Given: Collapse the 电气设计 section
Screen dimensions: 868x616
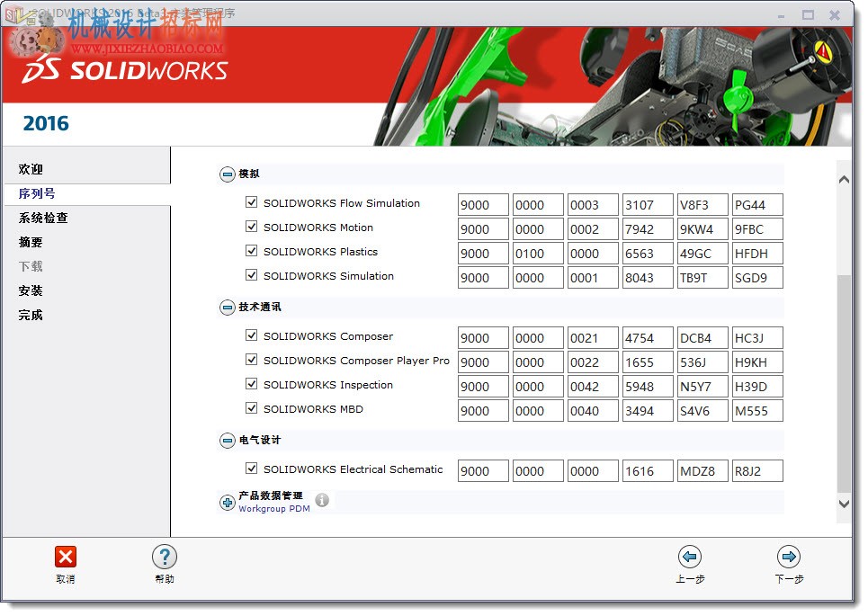Looking at the screenshot, I should click(x=227, y=441).
